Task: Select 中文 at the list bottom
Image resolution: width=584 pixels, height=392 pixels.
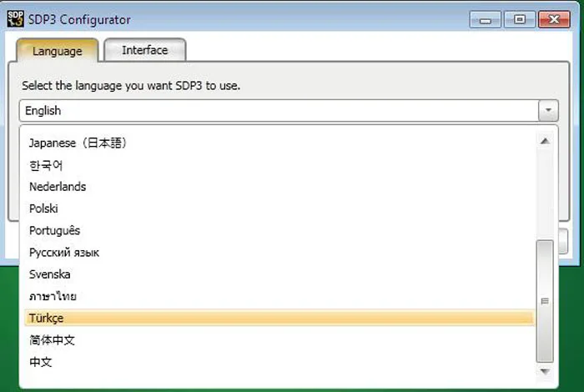Action: tap(279, 362)
